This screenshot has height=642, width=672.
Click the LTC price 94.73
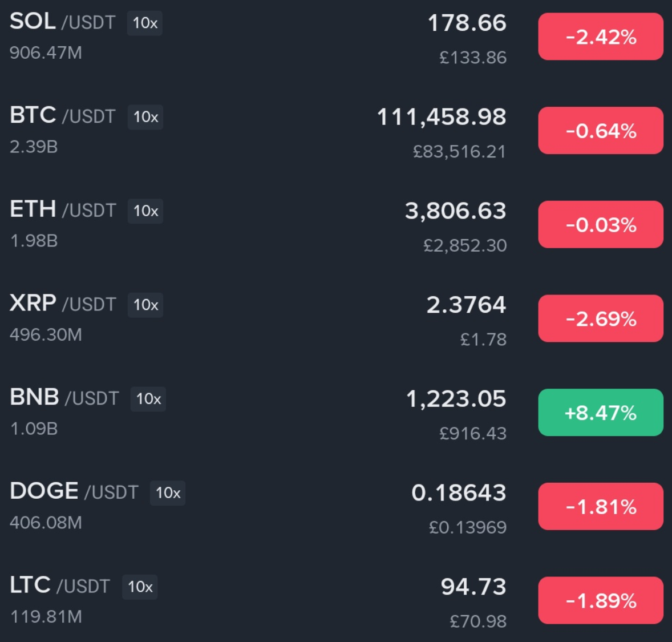pyautogui.click(x=473, y=587)
